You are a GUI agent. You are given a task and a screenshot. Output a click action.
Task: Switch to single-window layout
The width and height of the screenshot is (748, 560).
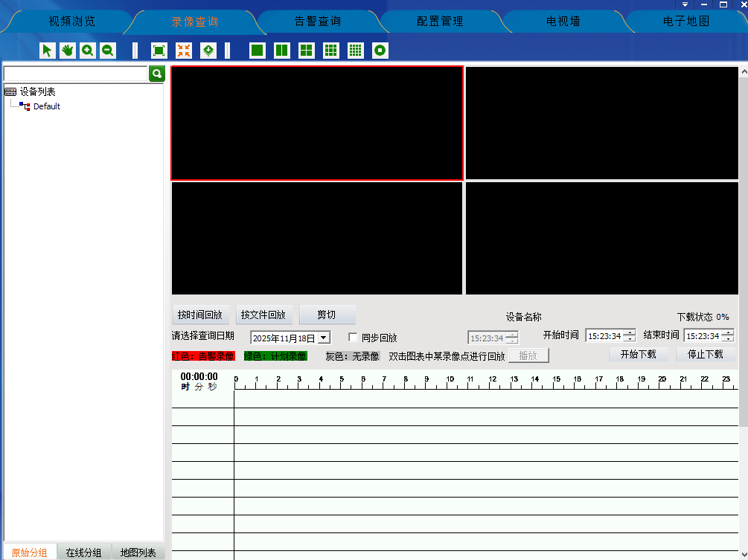coord(258,51)
